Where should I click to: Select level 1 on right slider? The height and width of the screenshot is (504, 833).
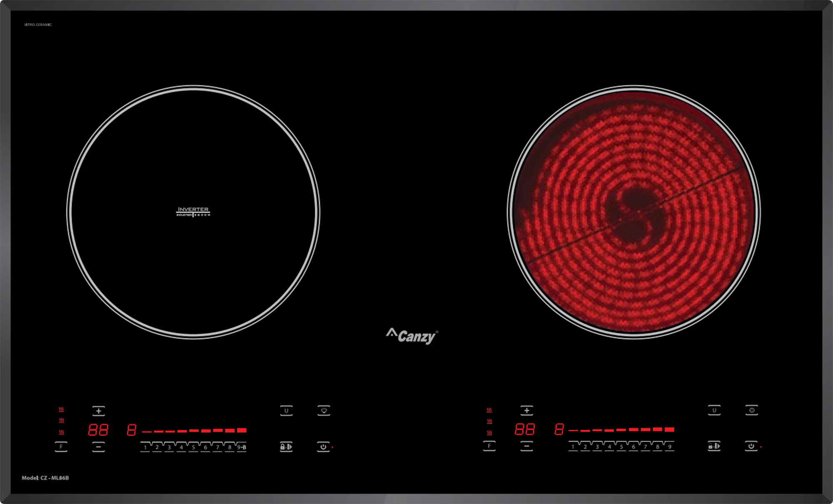[573, 447]
